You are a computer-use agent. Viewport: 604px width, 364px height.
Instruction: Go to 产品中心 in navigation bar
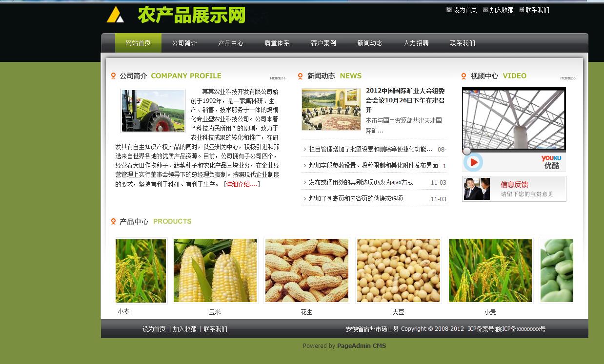tap(231, 43)
